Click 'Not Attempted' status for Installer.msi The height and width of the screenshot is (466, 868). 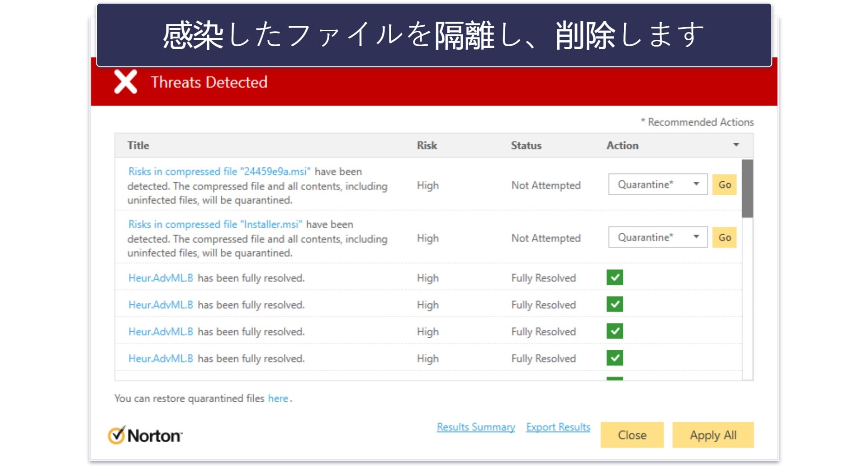coord(546,238)
